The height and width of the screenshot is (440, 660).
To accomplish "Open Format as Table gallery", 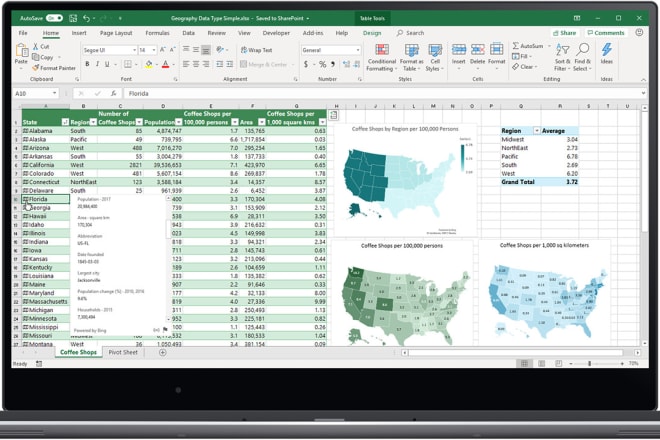I will [x=411, y=57].
